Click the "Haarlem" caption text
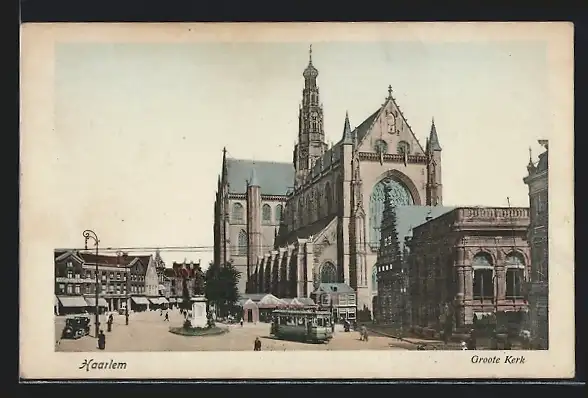The image size is (588, 398). [x=103, y=365]
